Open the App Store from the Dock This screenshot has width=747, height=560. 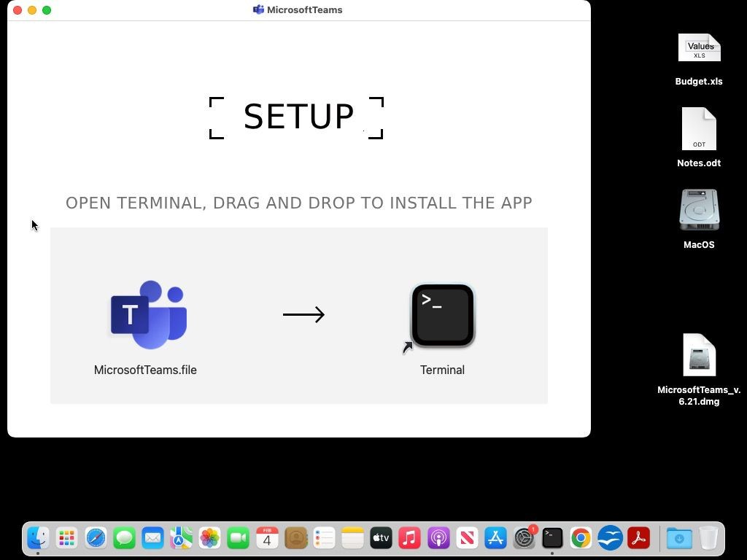495,538
